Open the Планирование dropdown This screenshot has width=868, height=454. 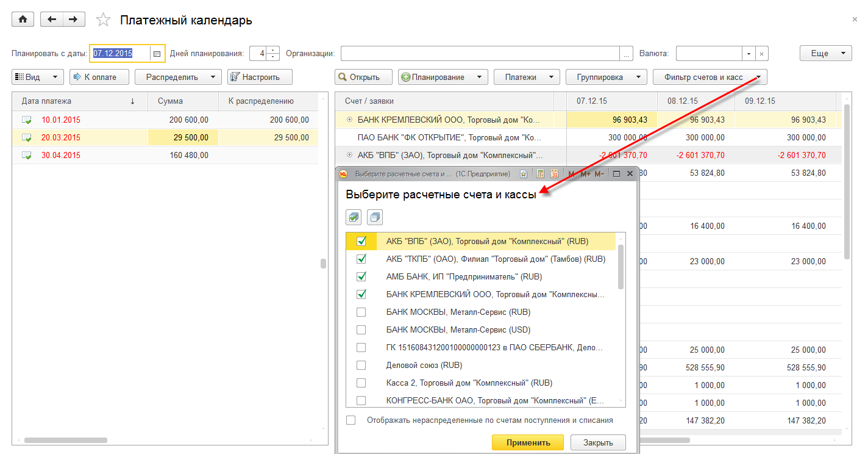coord(443,77)
